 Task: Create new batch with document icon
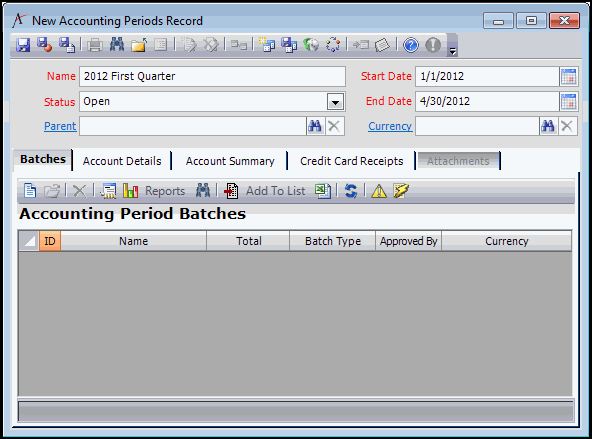30,191
